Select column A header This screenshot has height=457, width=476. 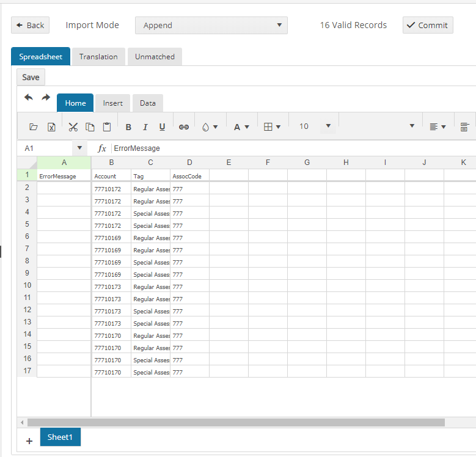(64, 163)
